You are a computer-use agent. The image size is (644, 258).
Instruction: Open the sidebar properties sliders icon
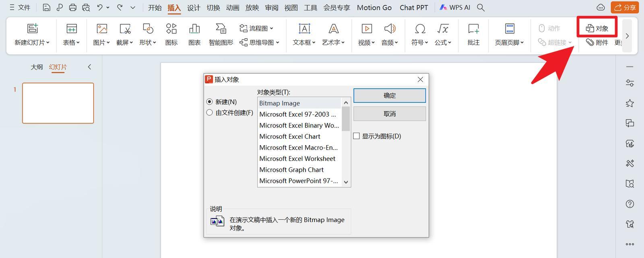pos(630,83)
